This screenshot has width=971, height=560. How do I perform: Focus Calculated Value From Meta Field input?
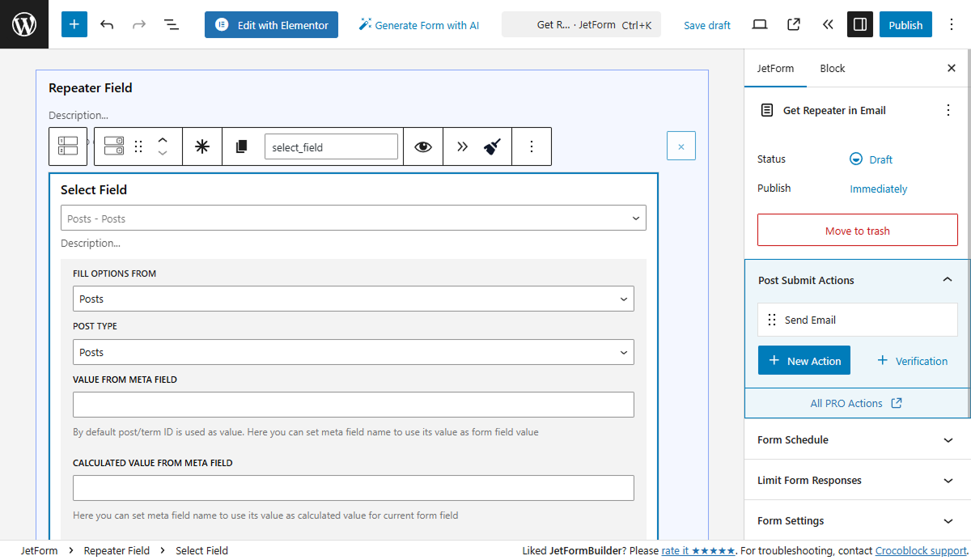[x=354, y=488]
